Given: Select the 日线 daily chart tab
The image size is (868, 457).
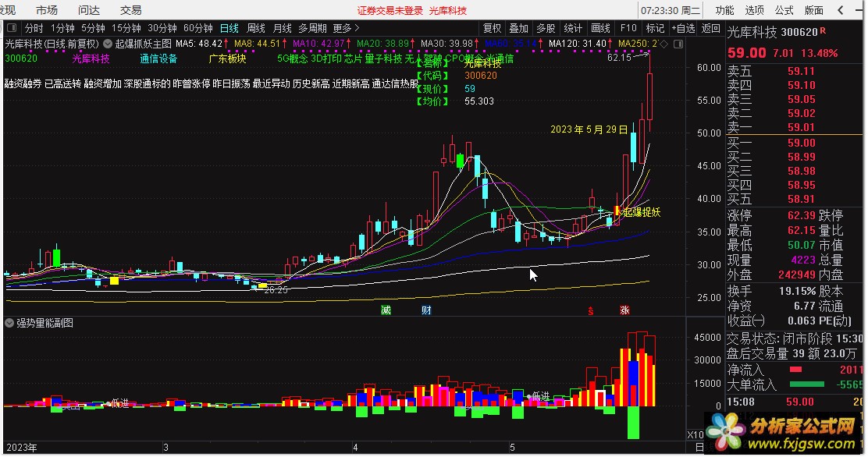Looking at the screenshot, I should (229, 27).
